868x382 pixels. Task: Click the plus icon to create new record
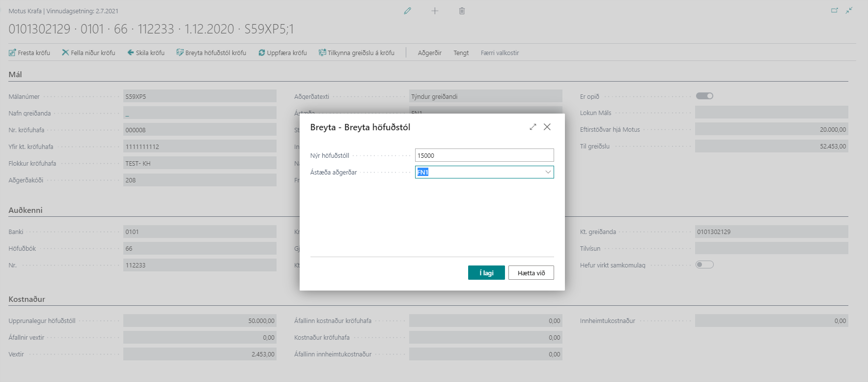pos(435,11)
